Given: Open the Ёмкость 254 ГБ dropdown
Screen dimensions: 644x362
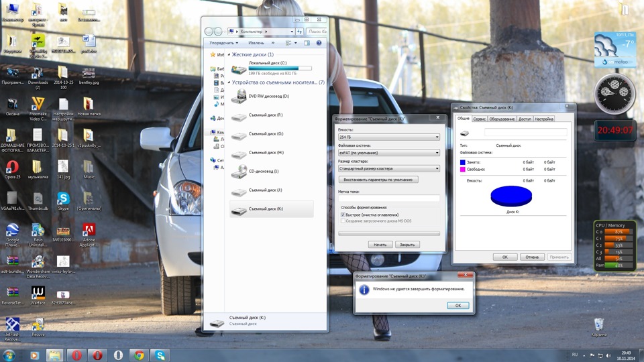Looking at the screenshot, I should [389, 137].
